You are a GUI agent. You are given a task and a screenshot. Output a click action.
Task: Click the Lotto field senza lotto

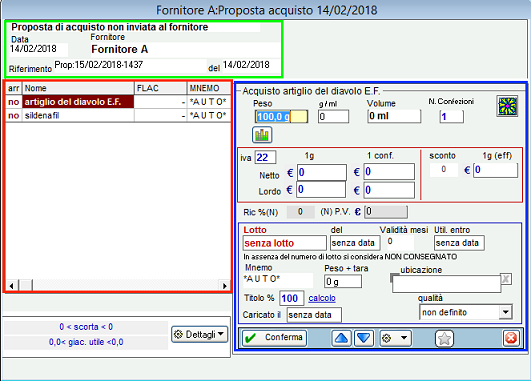284,243
